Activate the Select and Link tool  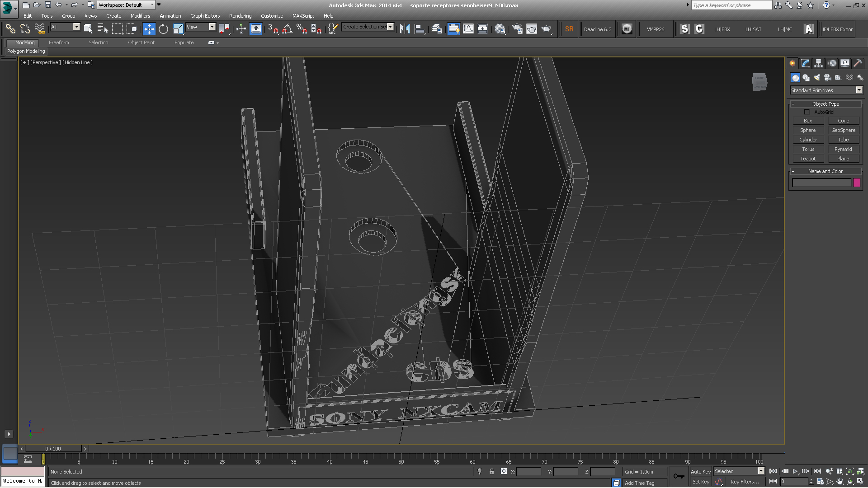[x=10, y=29]
